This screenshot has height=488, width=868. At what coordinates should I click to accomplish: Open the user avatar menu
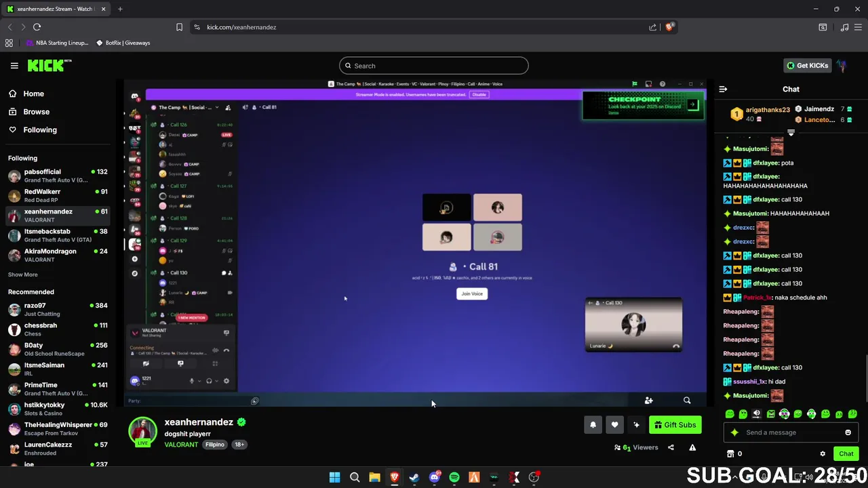coord(842,66)
